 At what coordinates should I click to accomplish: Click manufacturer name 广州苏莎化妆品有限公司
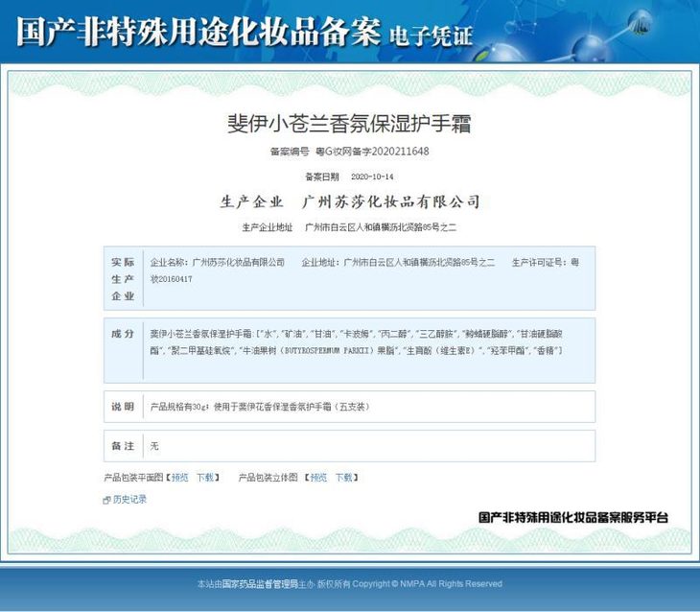[391, 201]
